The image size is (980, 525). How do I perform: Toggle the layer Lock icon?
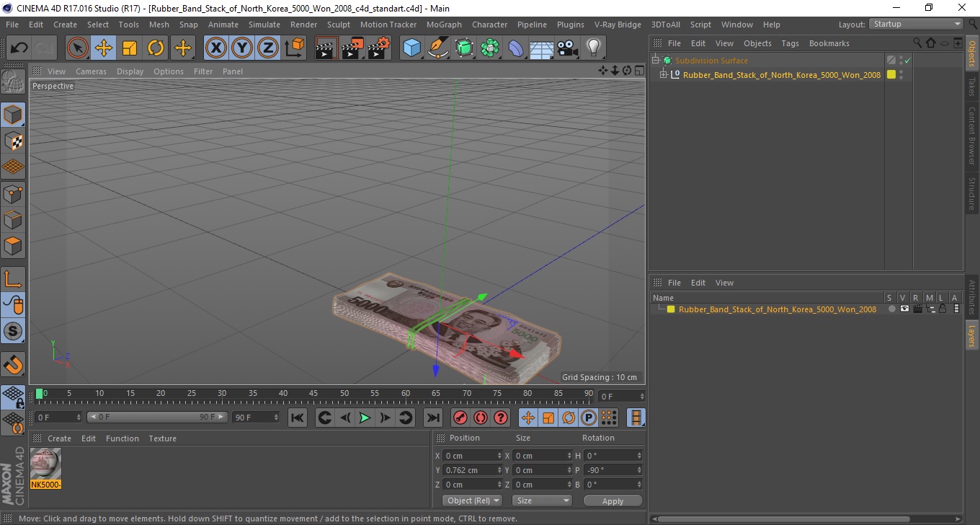tap(943, 309)
